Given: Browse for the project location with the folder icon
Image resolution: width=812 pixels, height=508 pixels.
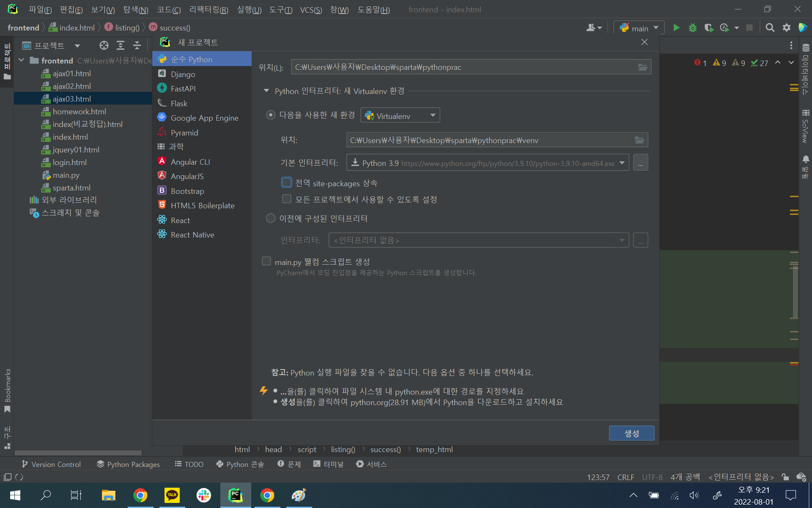Looking at the screenshot, I should coord(643,67).
